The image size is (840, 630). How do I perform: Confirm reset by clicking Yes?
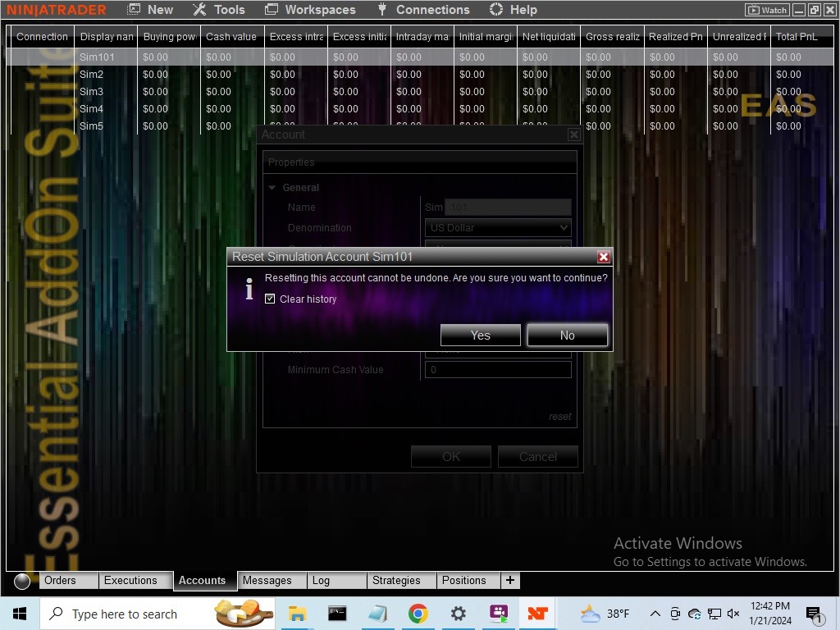480,335
